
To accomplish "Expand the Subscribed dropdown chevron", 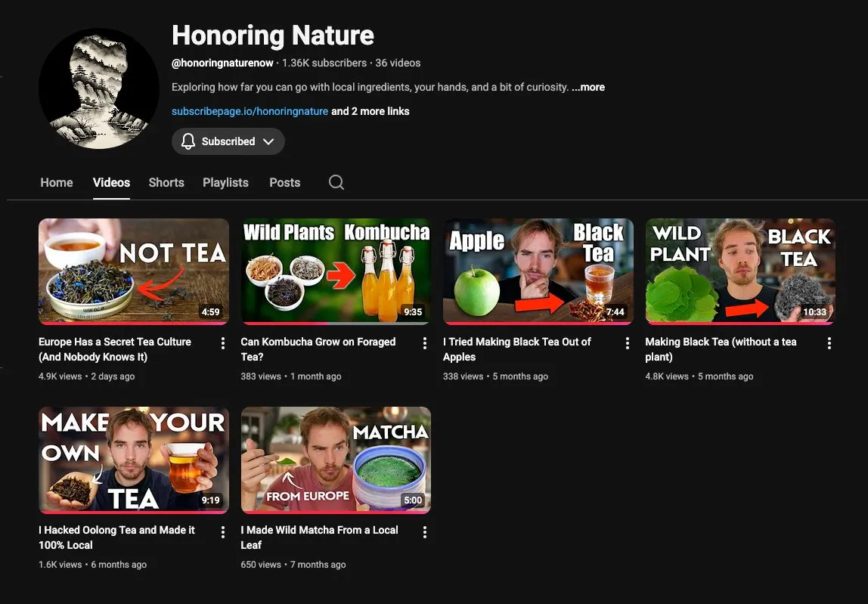I will click(269, 141).
